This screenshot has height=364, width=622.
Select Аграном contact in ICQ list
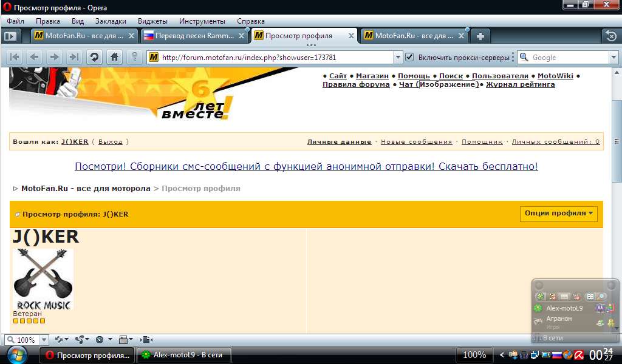(x=559, y=318)
